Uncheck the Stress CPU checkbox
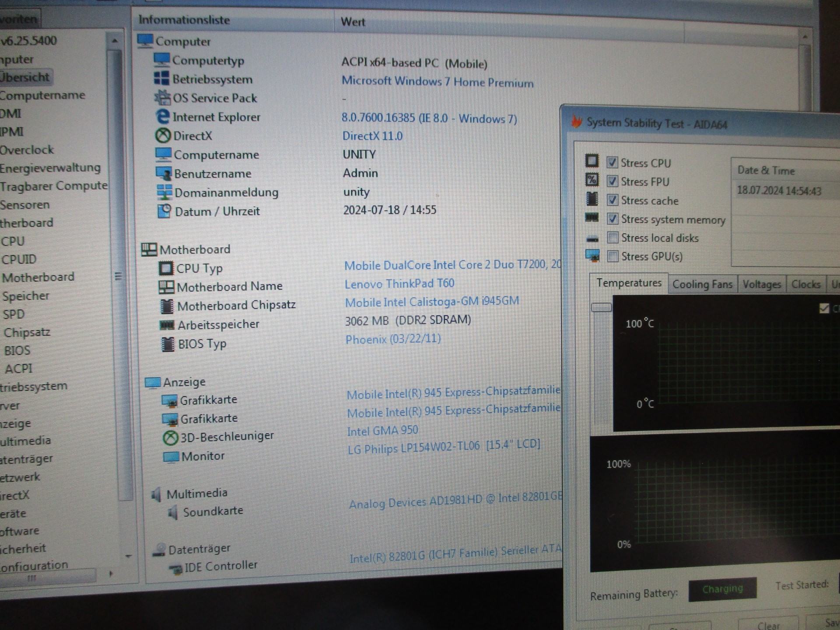 tap(612, 162)
